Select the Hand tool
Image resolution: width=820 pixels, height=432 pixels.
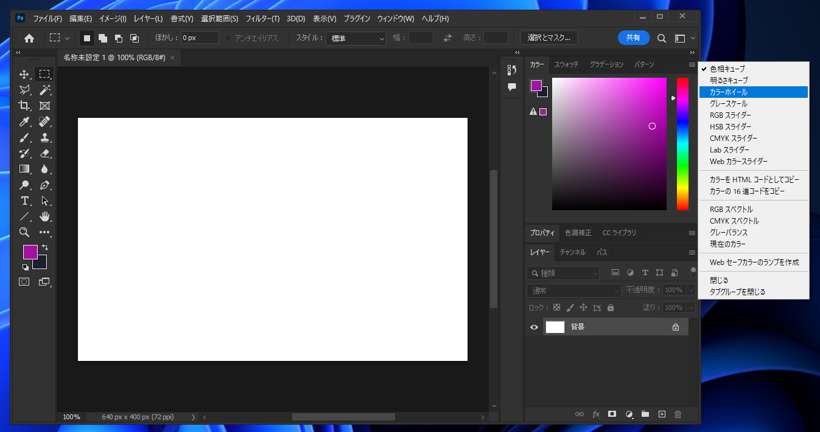(x=44, y=217)
